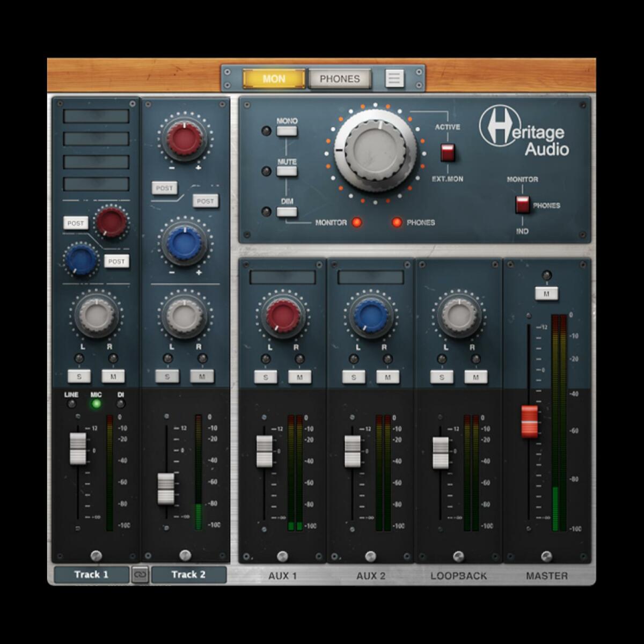
Task: Solo Track 2 with S button
Action: [167, 376]
